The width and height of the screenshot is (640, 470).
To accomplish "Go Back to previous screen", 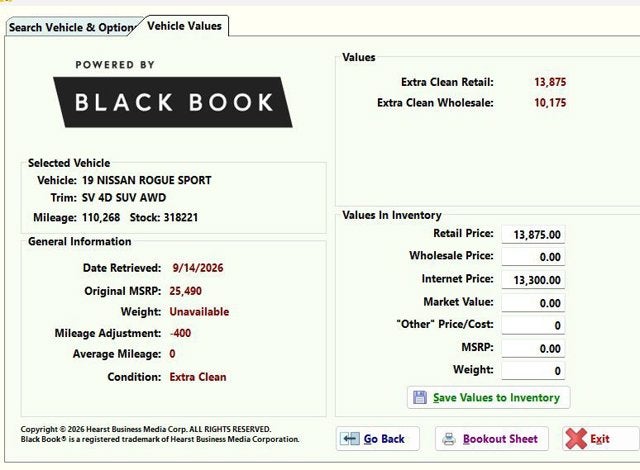I will [378, 439].
